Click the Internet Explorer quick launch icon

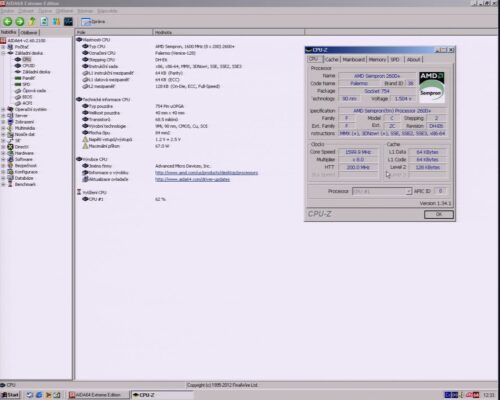coord(39,395)
